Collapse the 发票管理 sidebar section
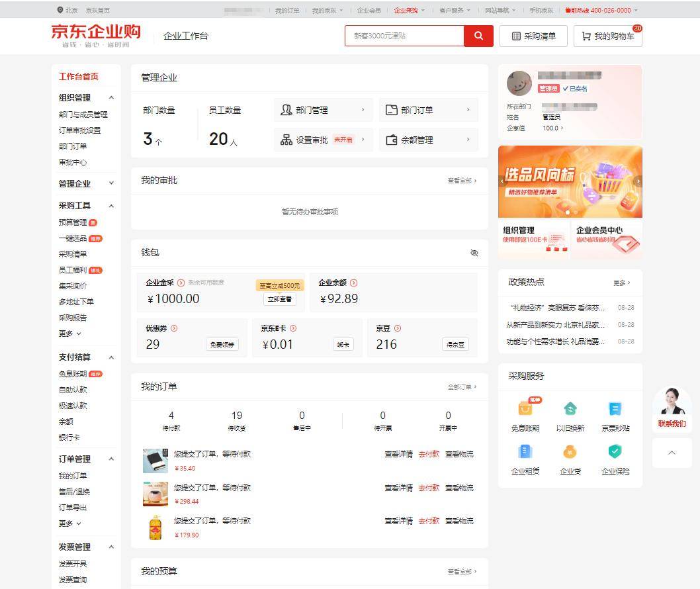The height and width of the screenshot is (589, 700). coord(111,547)
